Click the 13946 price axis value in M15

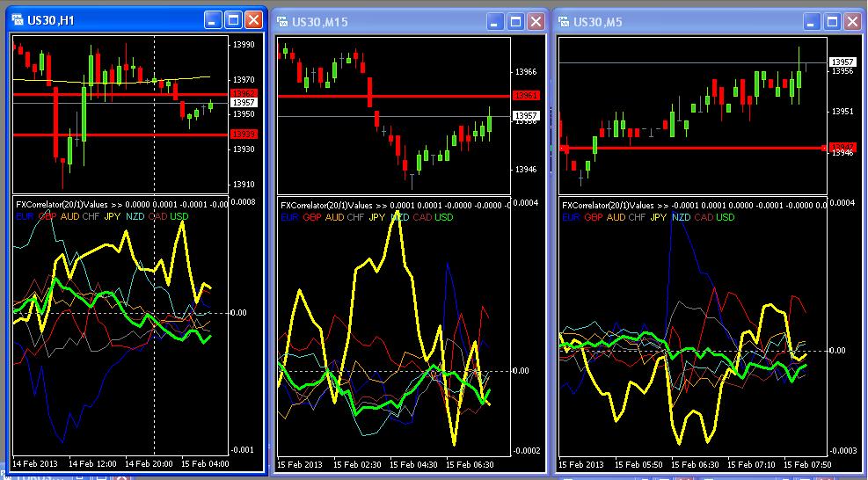point(526,170)
